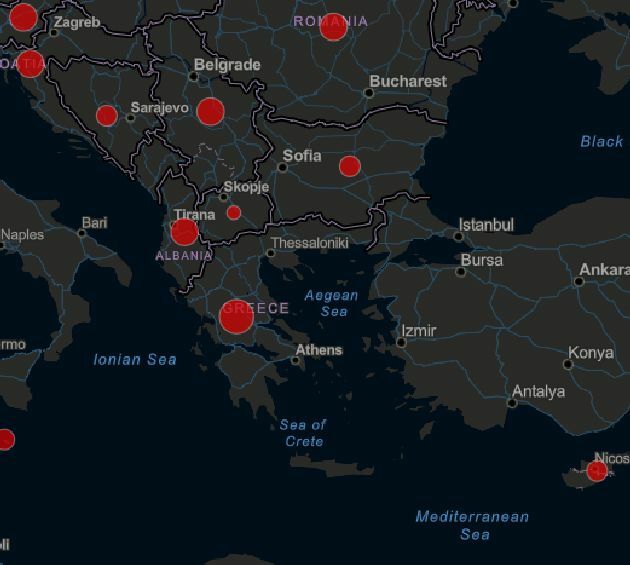
Task: Select the Bursa city marker dot
Action: tap(461, 272)
